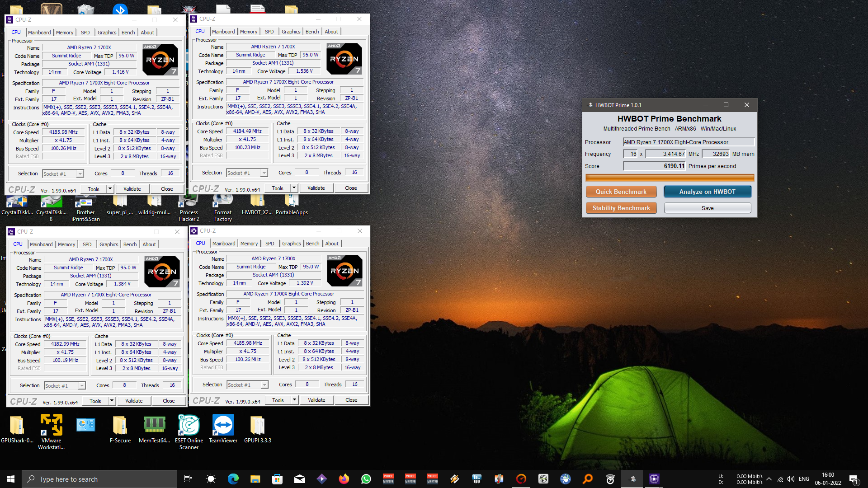Viewport: 868px width, 488px height.
Task: Click the Ryzen 7 logo in 1.416 V CPU-Z window
Action: (160, 59)
